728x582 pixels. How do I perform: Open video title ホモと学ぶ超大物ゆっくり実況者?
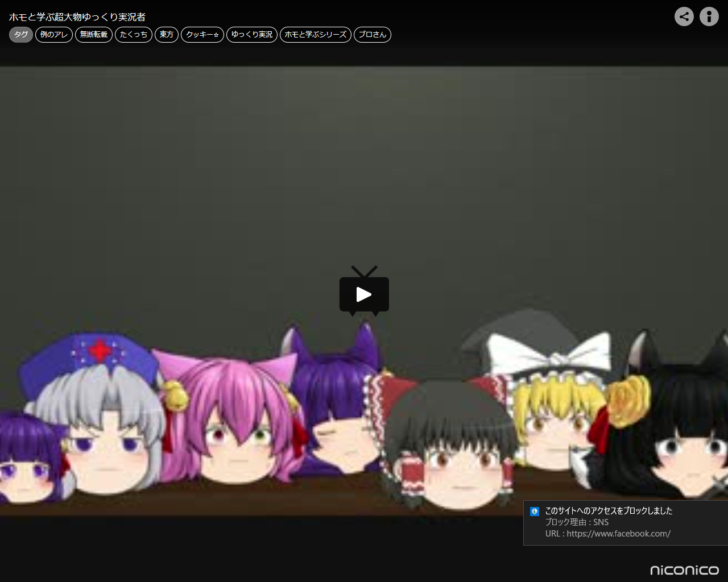click(x=77, y=17)
